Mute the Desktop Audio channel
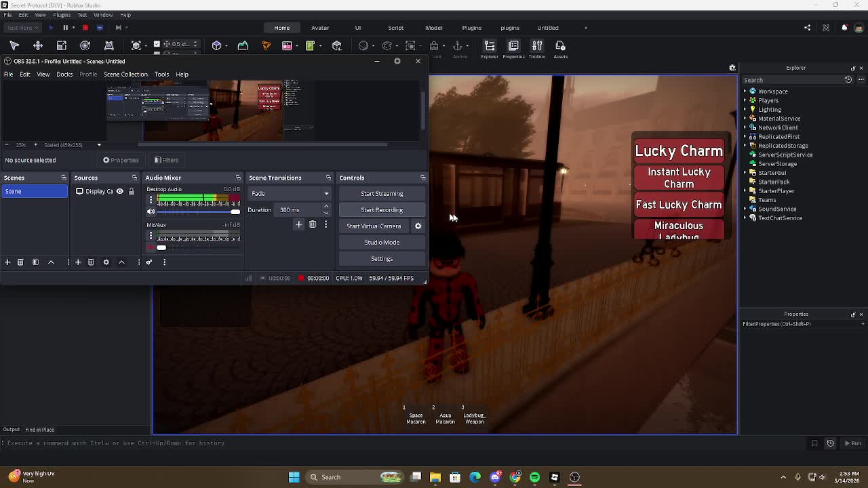Screen dimensions: 868x488 [x=151, y=212]
